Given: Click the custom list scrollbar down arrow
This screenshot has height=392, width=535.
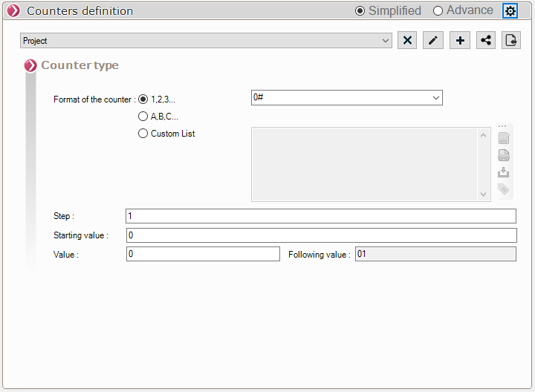Looking at the screenshot, I should click(x=484, y=194).
